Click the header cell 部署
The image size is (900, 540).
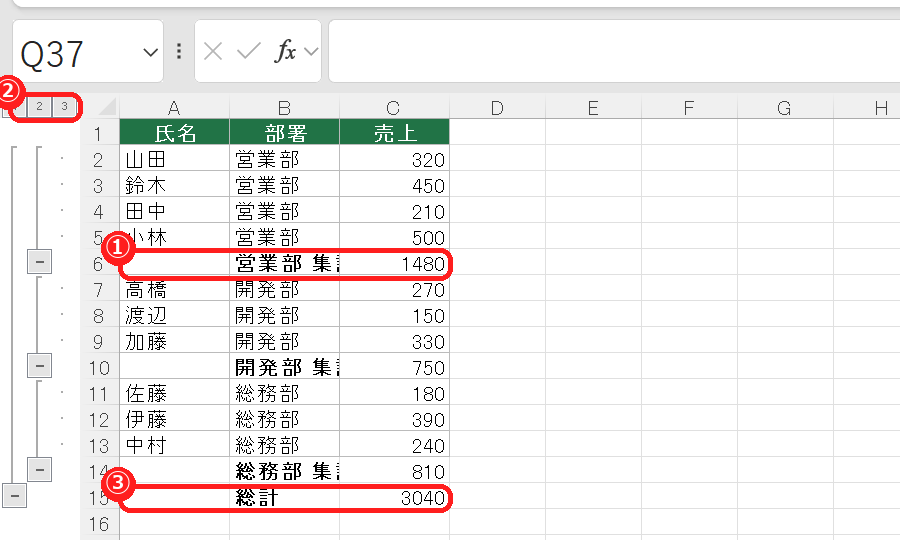pyautogui.click(x=284, y=132)
